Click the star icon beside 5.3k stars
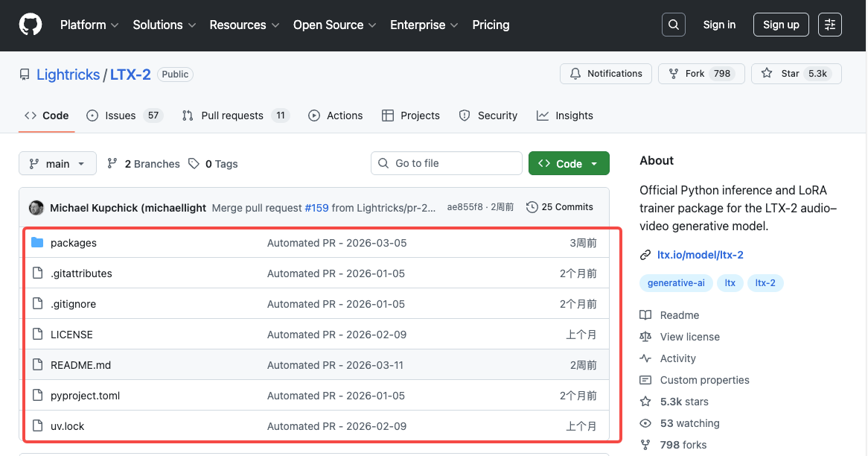This screenshot has height=456, width=868. pyautogui.click(x=645, y=402)
